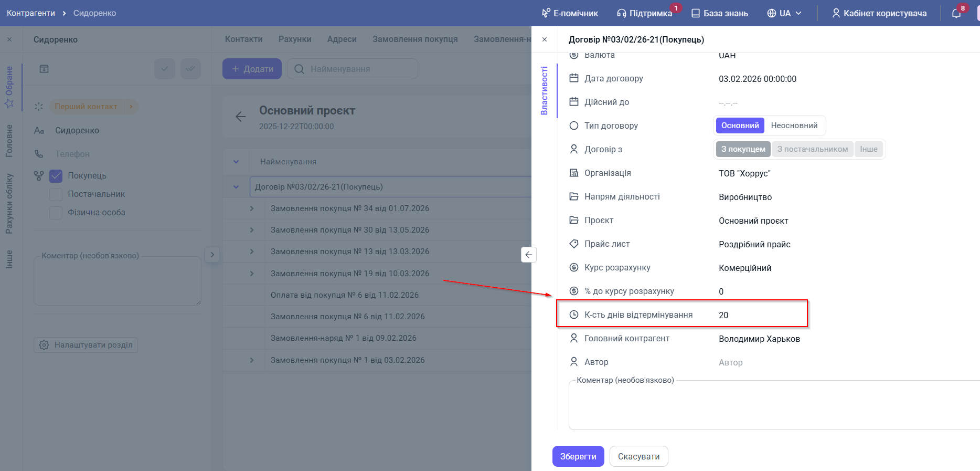Viewport: 980px width, 471px height.
Task: Go back from Основний проєкт
Action: point(241,117)
